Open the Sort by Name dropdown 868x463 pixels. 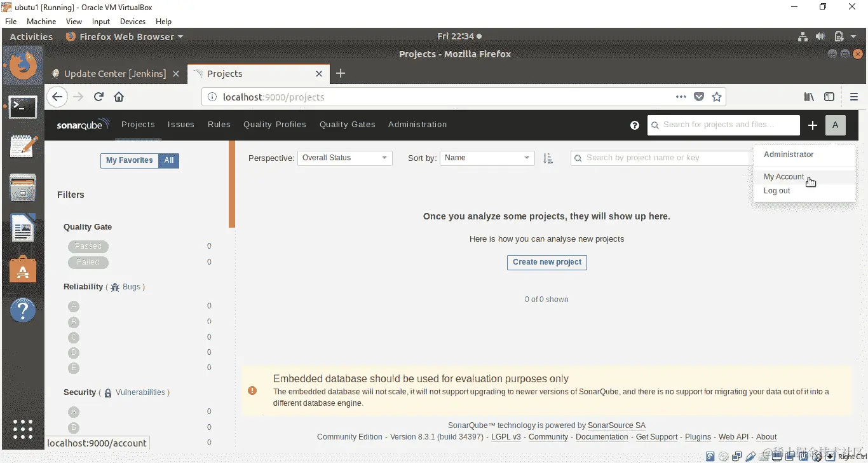pyautogui.click(x=487, y=158)
